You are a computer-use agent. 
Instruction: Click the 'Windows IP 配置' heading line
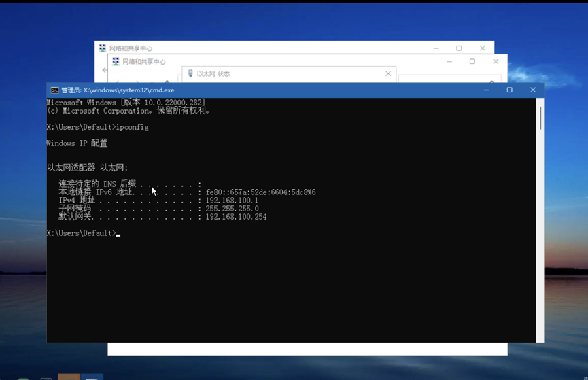(x=77, y=143)
